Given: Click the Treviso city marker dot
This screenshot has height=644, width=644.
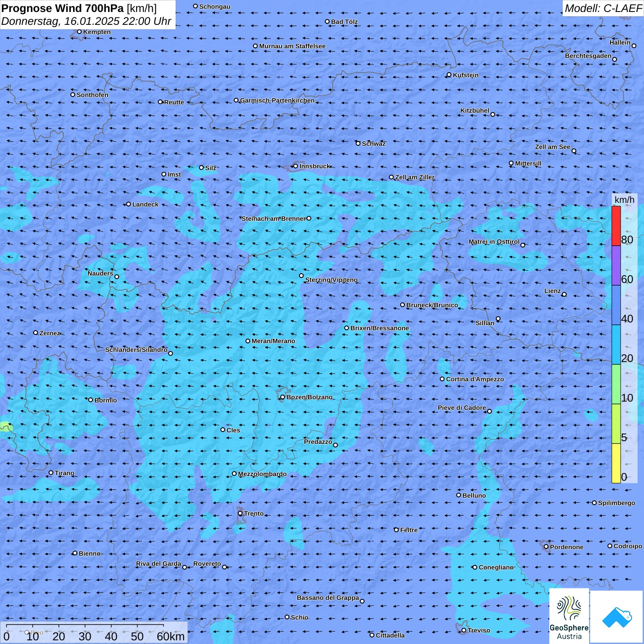Looking at the screenshot, I should coord(464,630).
